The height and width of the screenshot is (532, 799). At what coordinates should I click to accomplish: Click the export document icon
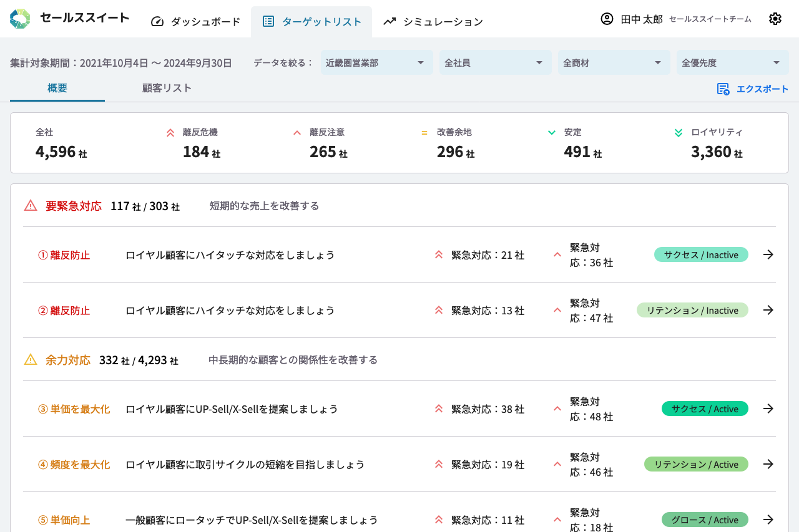(723, 89)
